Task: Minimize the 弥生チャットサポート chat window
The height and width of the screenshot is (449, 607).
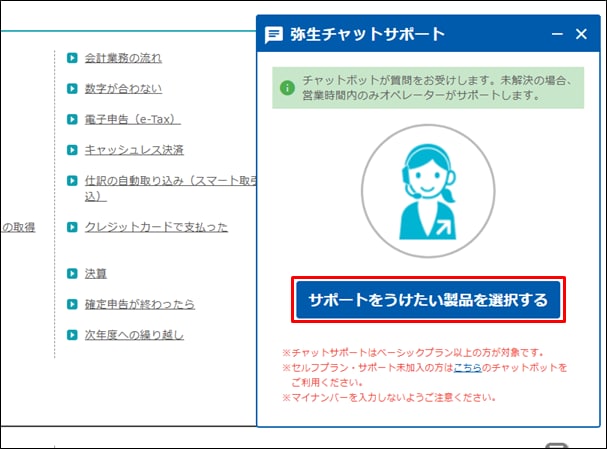Action: point(557,34)
